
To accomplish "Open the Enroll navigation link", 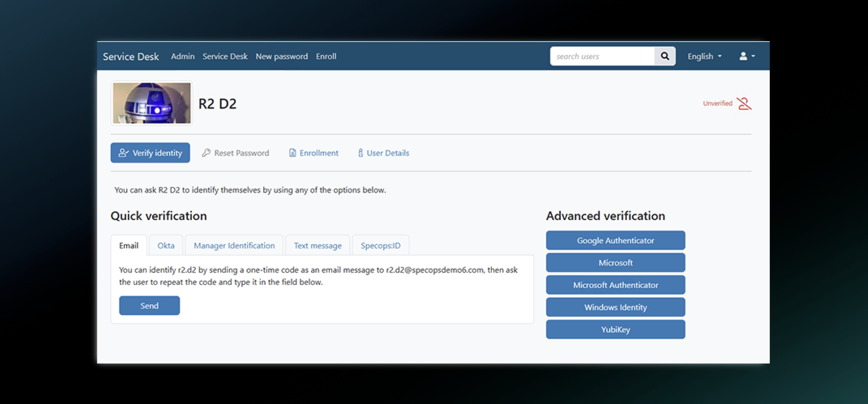I will pos(326,56).
